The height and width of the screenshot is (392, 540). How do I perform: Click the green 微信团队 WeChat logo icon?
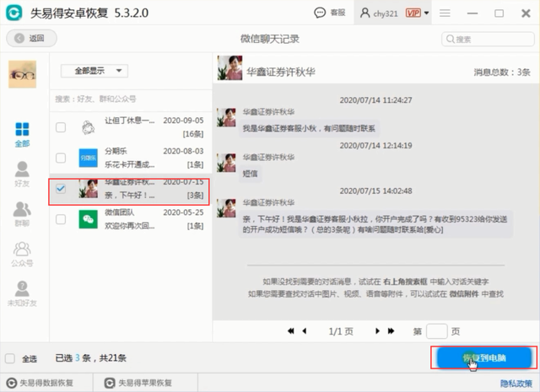88,219
